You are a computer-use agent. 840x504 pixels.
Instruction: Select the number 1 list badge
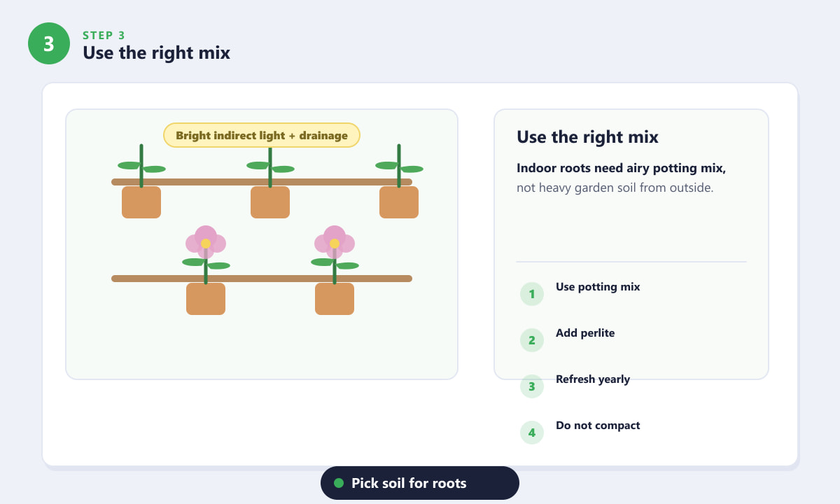(x=532, y=294)
